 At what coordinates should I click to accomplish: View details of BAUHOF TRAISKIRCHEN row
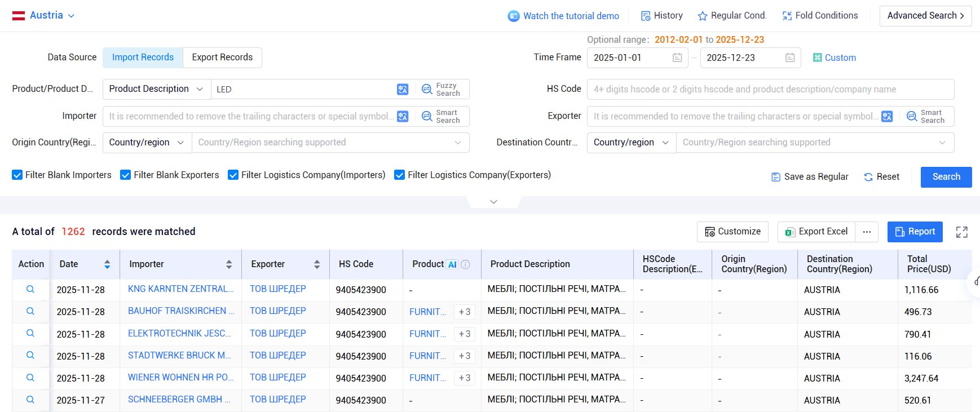[x=30, y=311]
